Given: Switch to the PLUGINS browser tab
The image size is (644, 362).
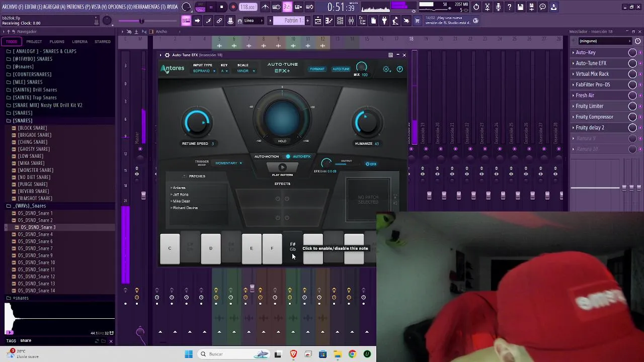Looking at the screenshot, I should pyautogui.click(x=57, y=42).
